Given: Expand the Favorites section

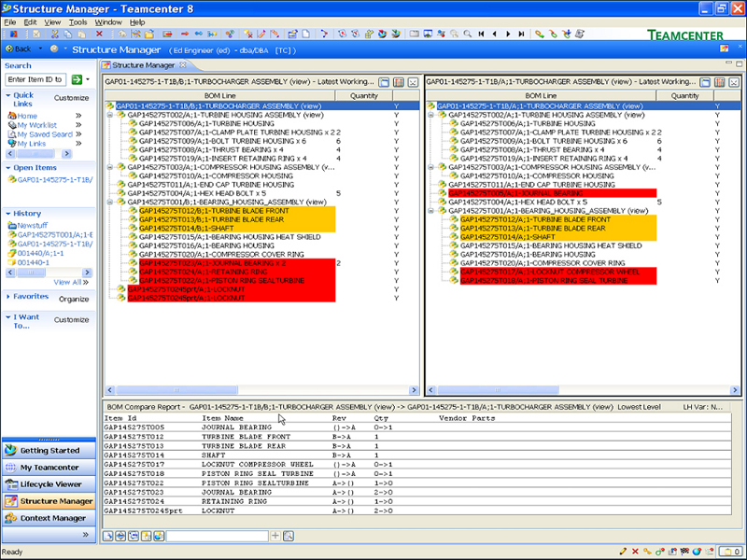Looking at the screenshot, I should (8, 296).
